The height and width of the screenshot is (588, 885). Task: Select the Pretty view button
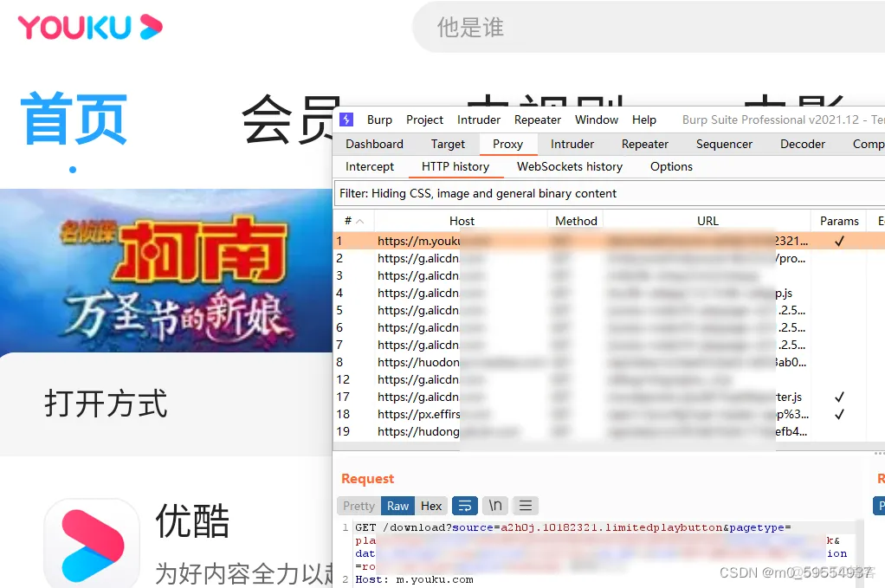click(x=359, y=506)
